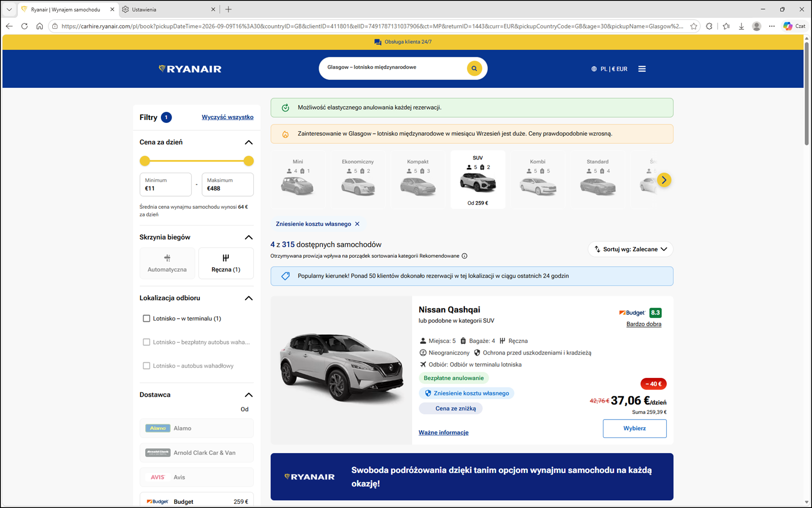Click the Ryanair logo in blue header

click(x=190, y=69)
